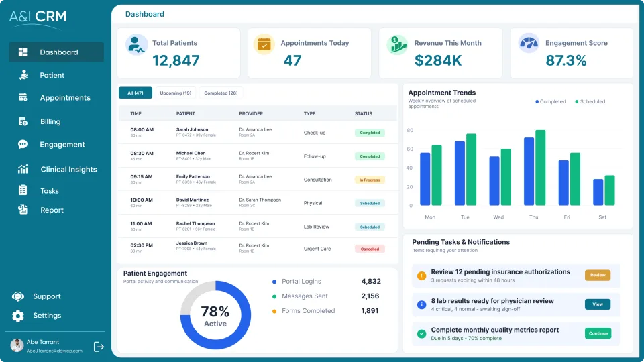Click the 78% Active donut chart
The height and width of the screenshot is (362, 644).
(215, 315)
